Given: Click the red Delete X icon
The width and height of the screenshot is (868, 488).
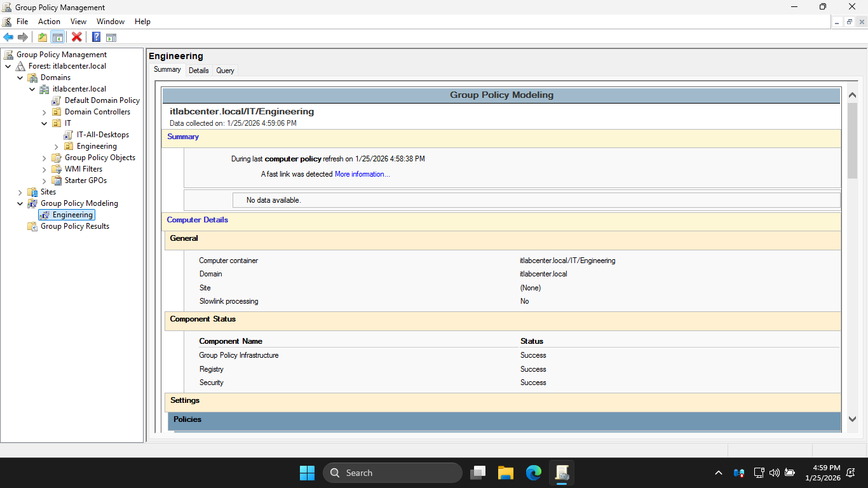Looking at the screenshot, I should click(76, 37).
